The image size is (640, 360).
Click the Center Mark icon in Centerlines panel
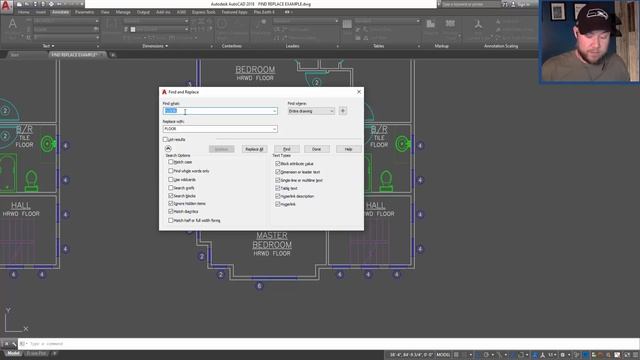pyautogui.click(x=222, y=24)
